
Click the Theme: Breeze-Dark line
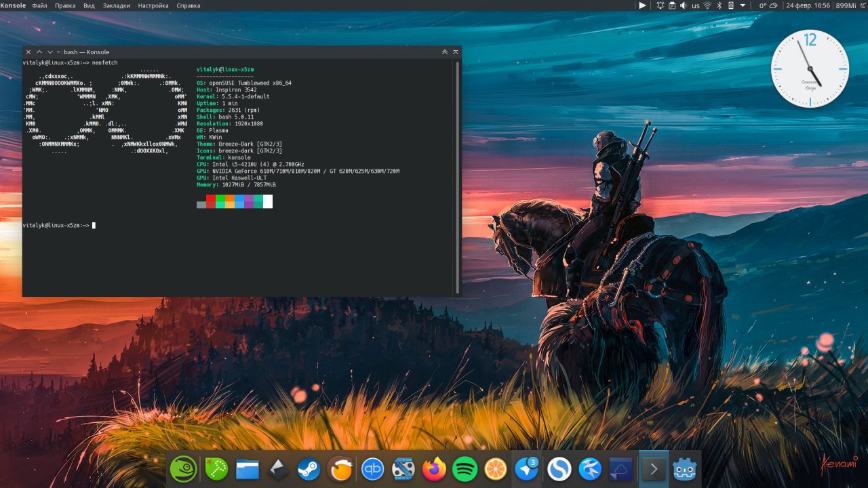pos(239,144)
